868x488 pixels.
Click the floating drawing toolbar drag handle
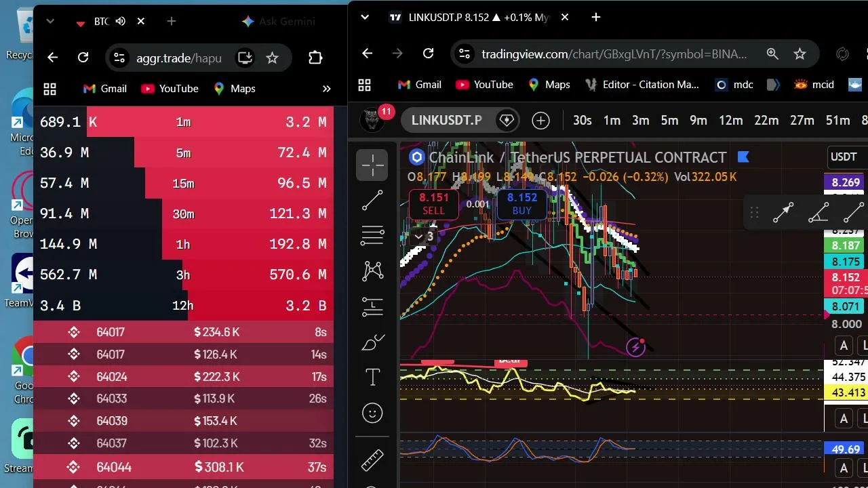coord(754,213)
